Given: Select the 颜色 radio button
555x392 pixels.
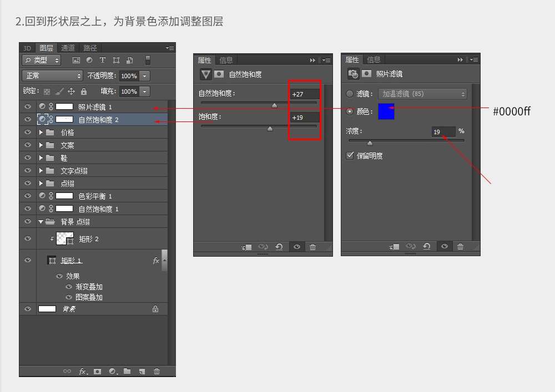Looking at the screenshot, I should click(x=350, y=111).
